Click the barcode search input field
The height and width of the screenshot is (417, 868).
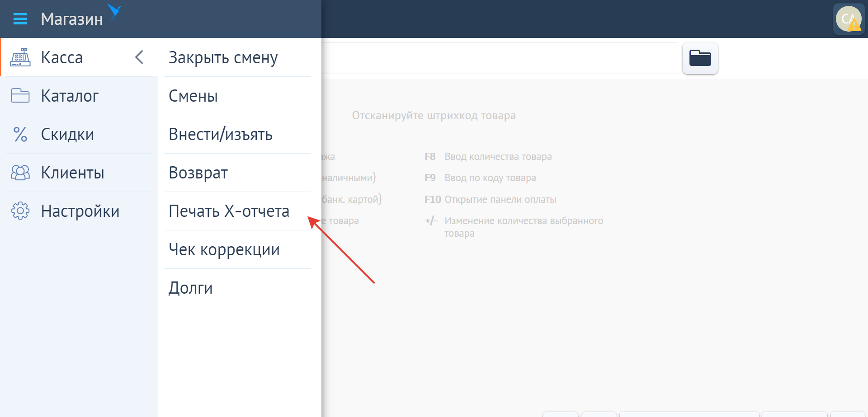[500, 58]
